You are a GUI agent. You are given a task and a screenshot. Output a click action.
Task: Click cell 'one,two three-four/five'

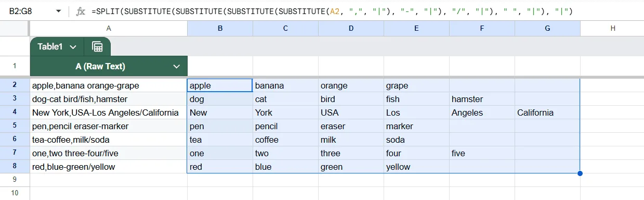click(109, 153)
